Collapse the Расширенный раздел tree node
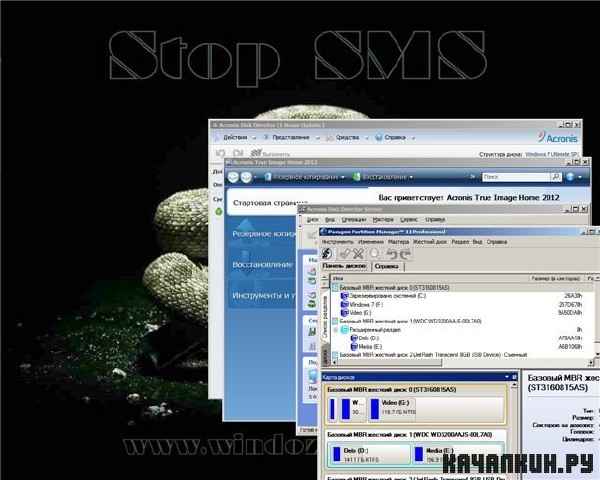The height and width of the screenshot is (480, 600). pyautogui.click(x=336, y=330)
